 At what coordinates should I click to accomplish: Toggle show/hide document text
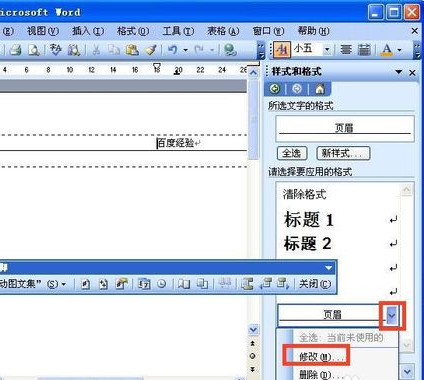[x=202, y=284]
